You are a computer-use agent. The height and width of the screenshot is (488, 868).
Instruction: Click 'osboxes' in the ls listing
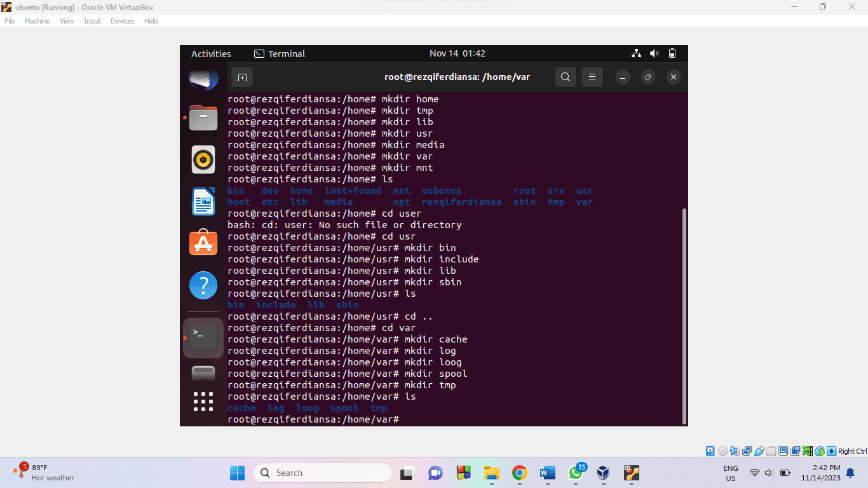[442, 191]
